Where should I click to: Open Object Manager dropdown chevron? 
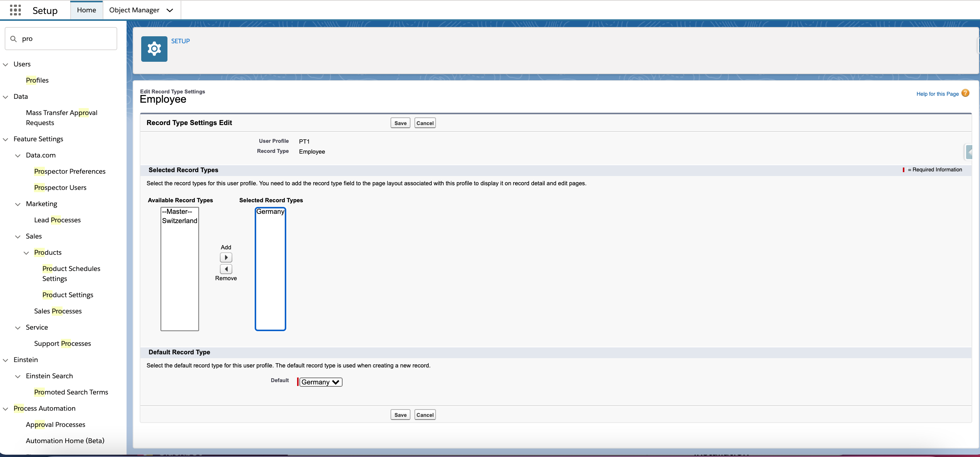coord(170,10)
